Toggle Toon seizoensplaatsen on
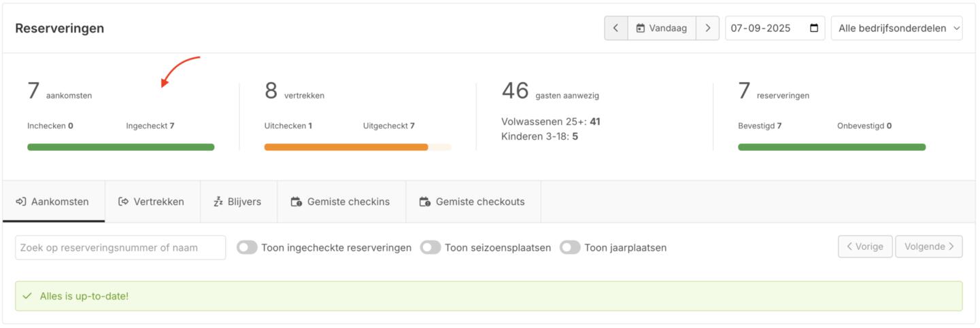 pos(430,248)
